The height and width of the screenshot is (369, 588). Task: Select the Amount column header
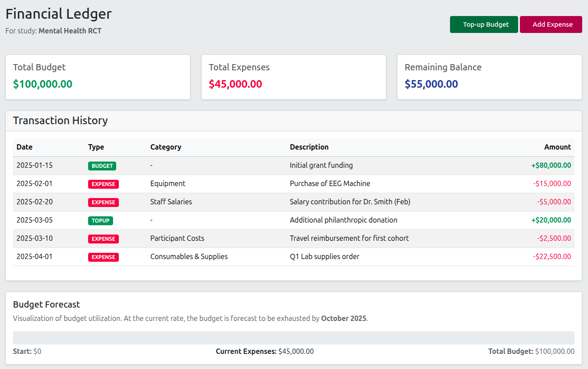click(x=557, y=147)
